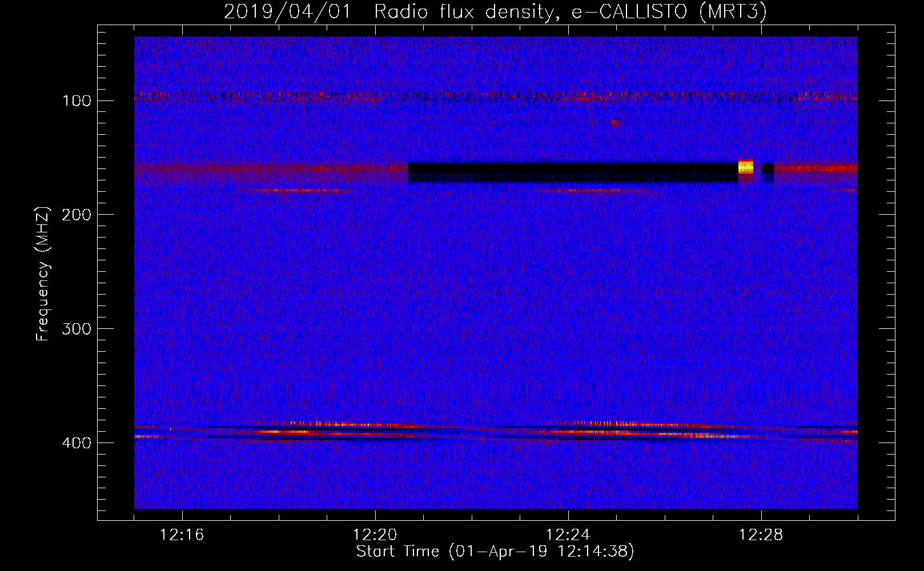Click the "200" frequency tick label
Screen dimensions: 924x571
coord(77,215)
